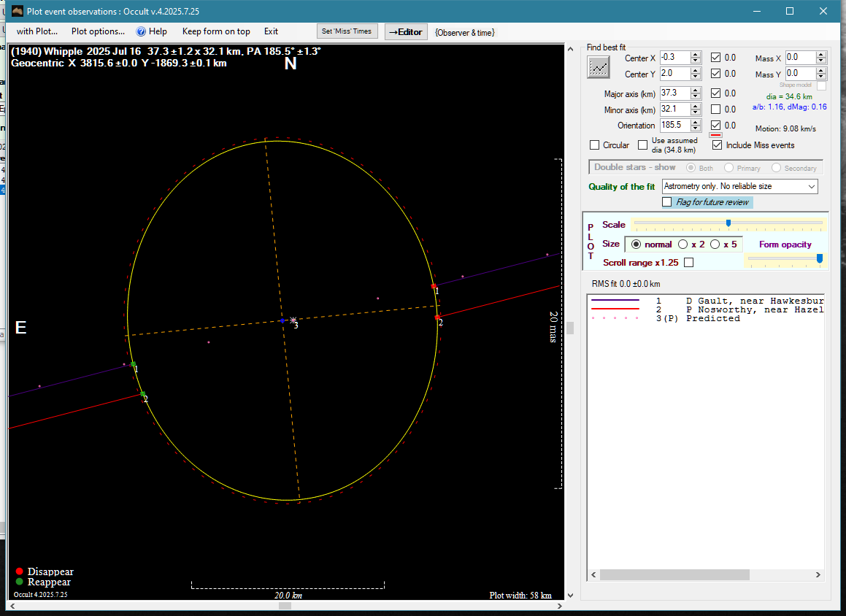Open the 'Plot options...' menu
Viewport: 846px width, 616px height.
98,31
